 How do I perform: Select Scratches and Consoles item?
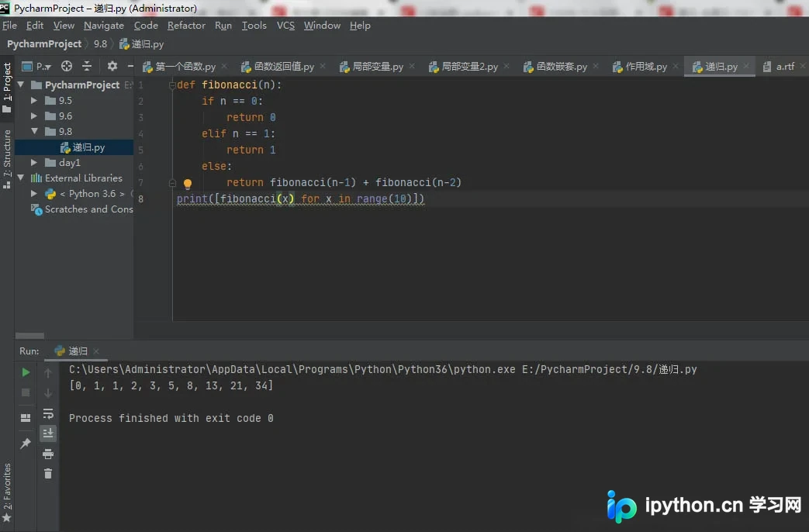[82, 209]
